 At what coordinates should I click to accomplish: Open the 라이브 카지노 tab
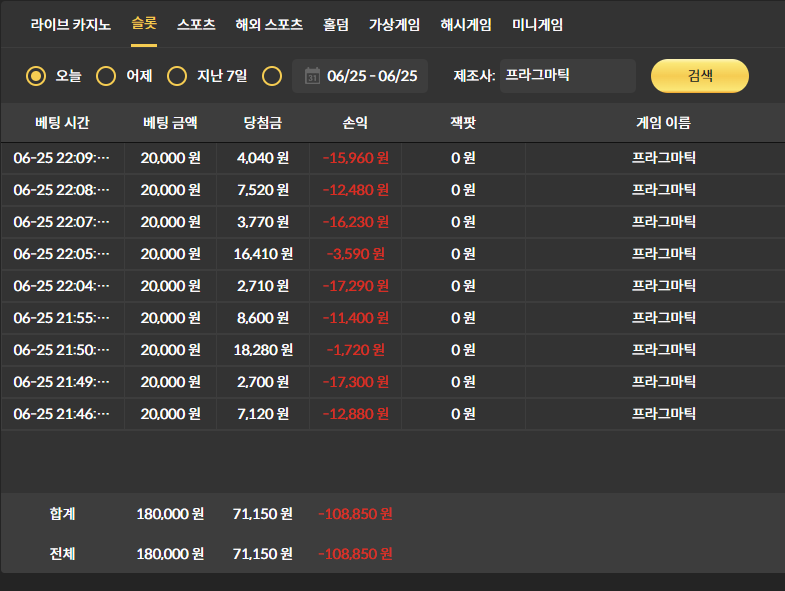[x=71, y=25]
